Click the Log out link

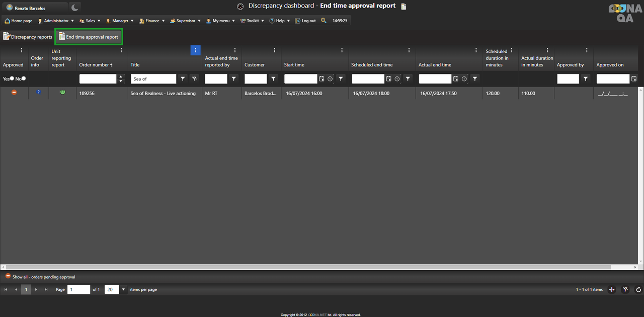click(x=306, y=21)
